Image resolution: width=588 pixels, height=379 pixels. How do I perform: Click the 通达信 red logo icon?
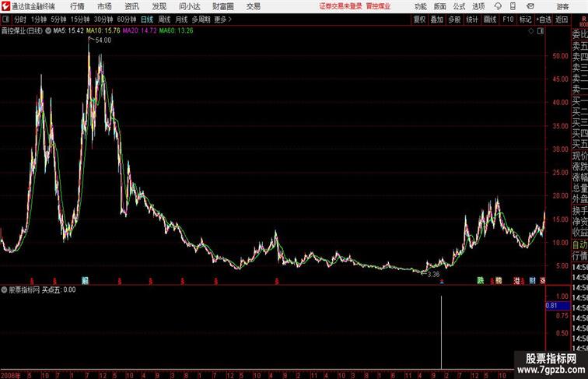point(5,6)
